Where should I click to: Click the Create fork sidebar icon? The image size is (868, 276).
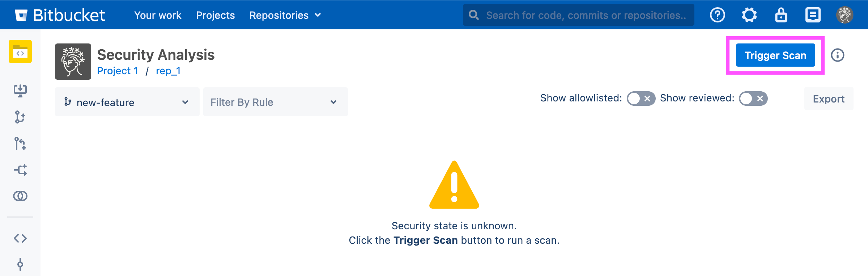click(x=20, y=170)
